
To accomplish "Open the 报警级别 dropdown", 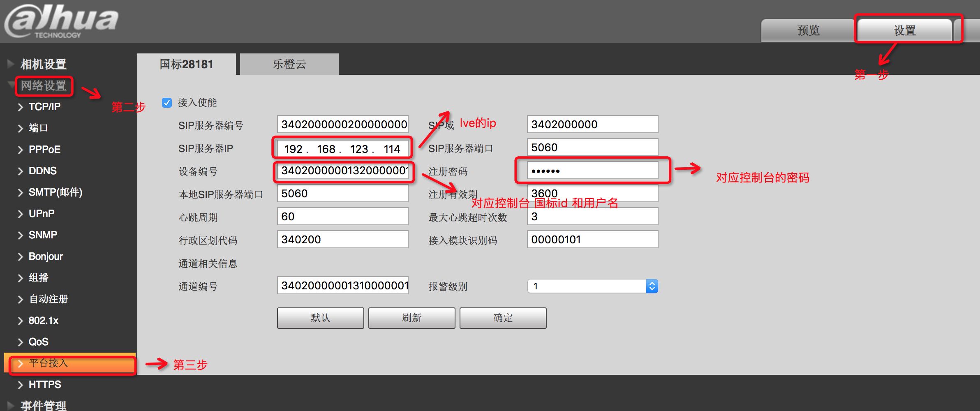I will pos(592,286).
